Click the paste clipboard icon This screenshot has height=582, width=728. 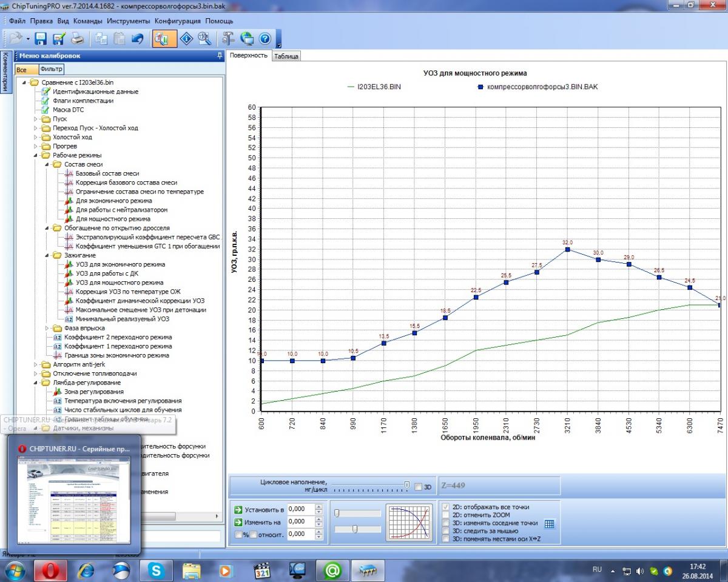119,39
